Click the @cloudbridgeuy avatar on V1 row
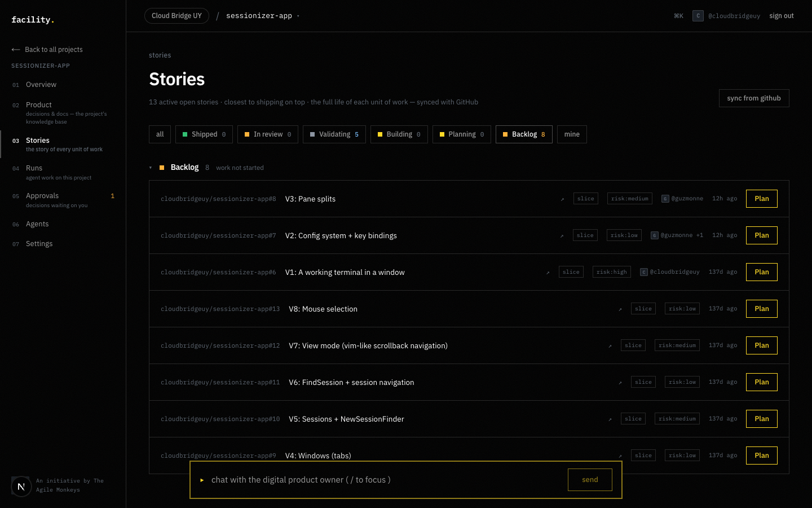 [x=644, y=272]
